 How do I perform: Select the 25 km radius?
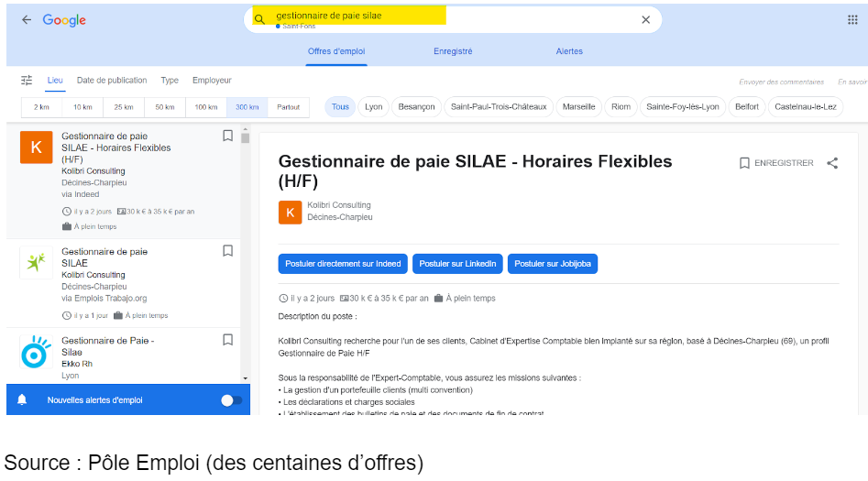coord(124,107)
